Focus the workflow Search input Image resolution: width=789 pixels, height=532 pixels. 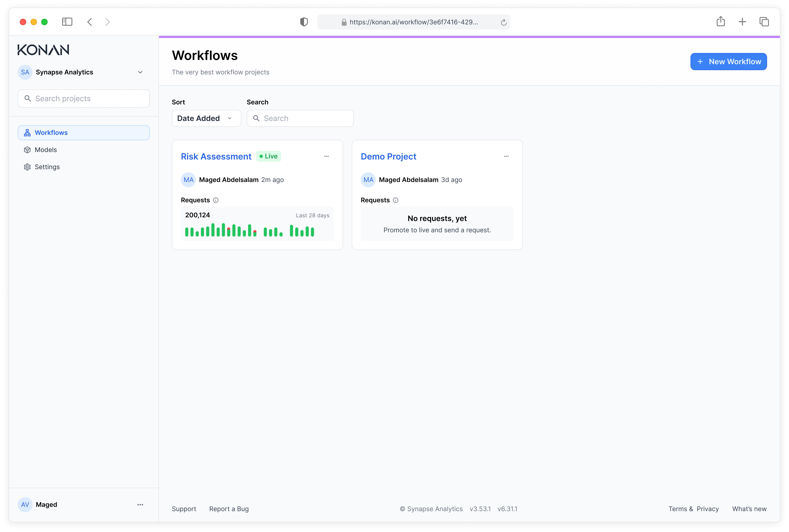coord(300,118)
